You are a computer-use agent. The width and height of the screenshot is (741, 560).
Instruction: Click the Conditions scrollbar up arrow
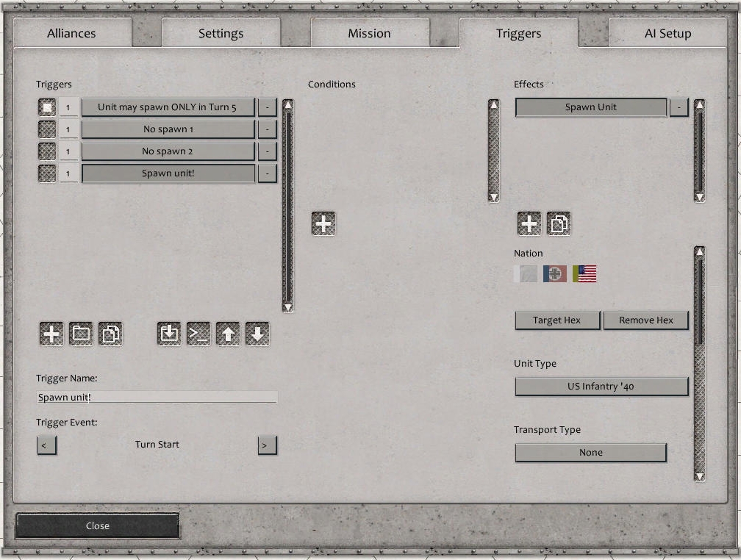tap(494, 104)
